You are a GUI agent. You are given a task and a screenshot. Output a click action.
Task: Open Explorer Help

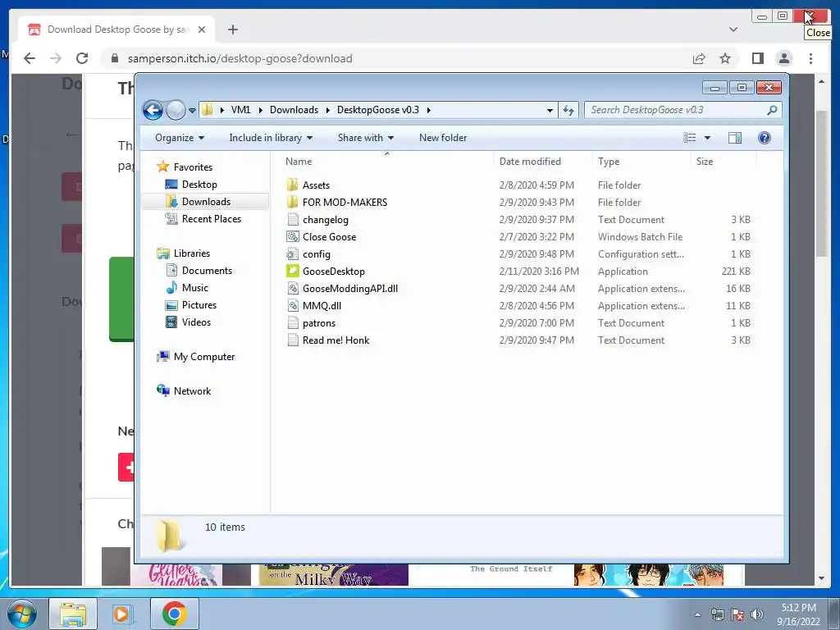pos(765,138)
